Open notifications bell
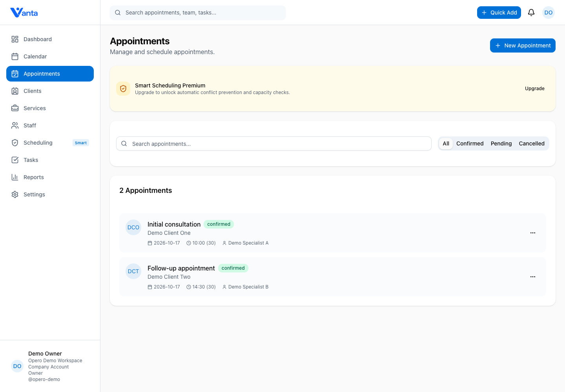This screenshot has width=565, height=392. pyautogui.click(x=531, y=13)
